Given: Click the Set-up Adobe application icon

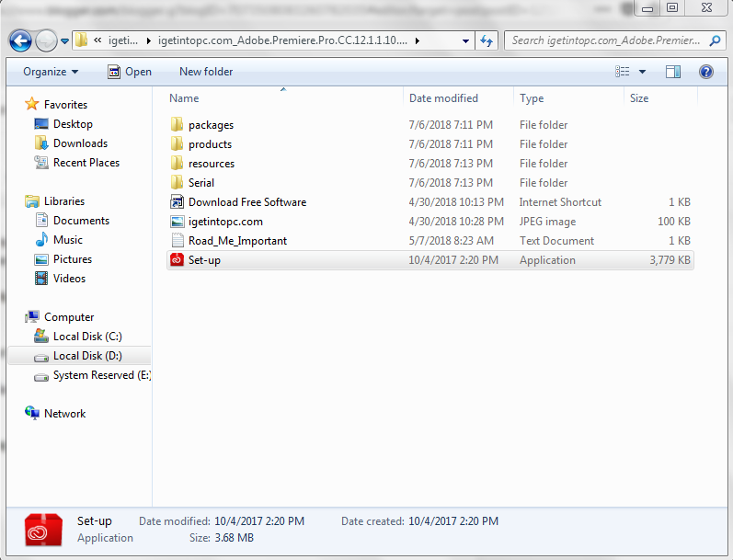Looking at the screenshot, I should click(x=177, y=259).
